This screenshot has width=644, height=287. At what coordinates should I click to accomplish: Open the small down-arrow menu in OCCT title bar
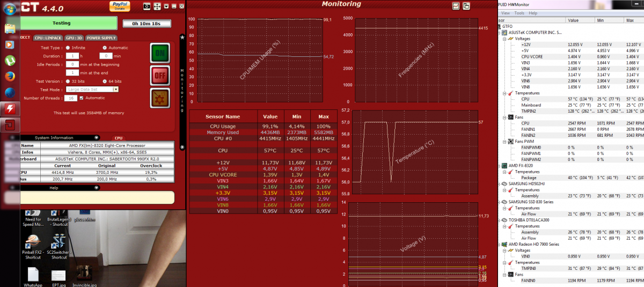[x=166, y=6]
